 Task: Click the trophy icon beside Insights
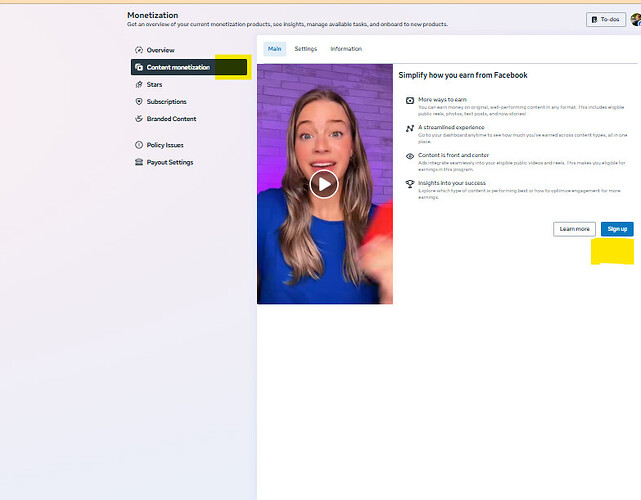pos(410,184)
